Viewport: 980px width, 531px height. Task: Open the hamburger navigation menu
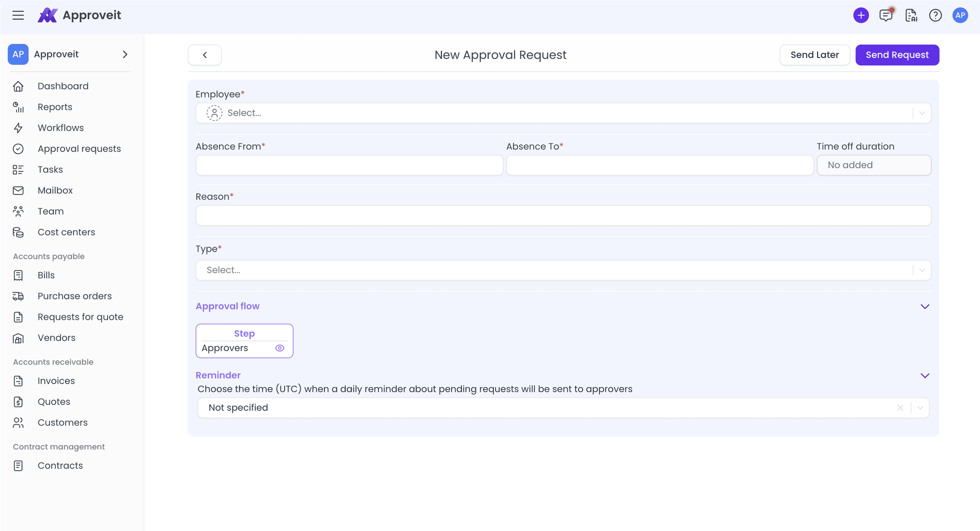pyautogui.click(x=18, y=15)
